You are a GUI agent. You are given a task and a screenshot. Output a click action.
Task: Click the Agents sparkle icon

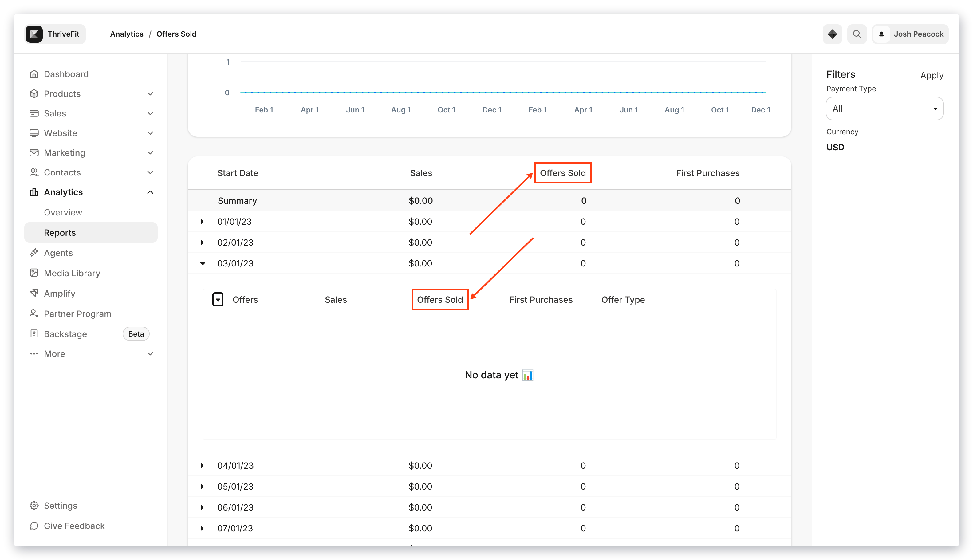(x=34, y=252)
